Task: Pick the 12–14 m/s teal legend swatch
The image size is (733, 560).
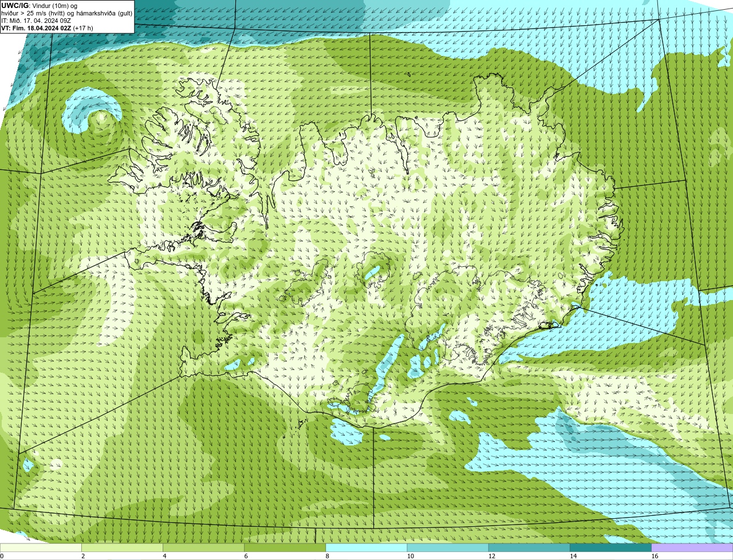Action: pyautogui.click(x=529, y=547)
